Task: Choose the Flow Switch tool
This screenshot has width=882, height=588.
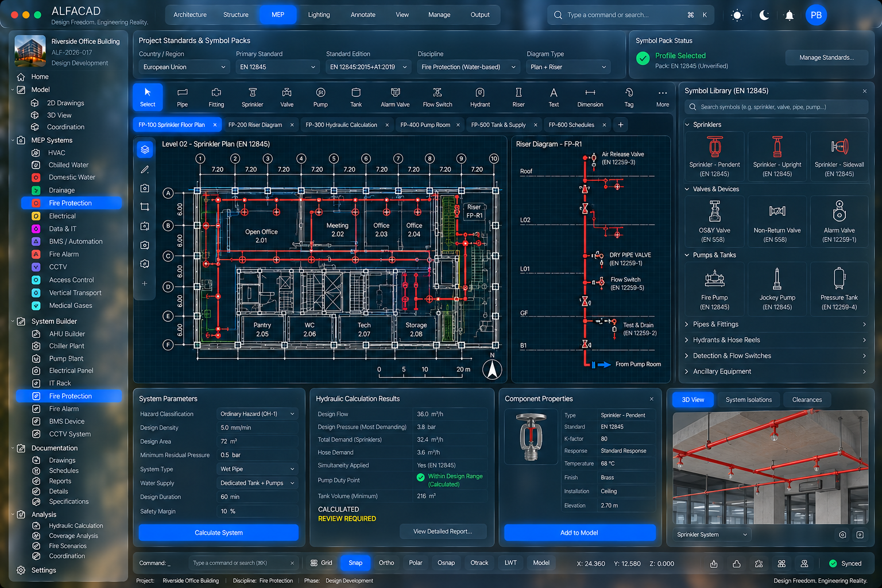Action: tap(438, 97)
